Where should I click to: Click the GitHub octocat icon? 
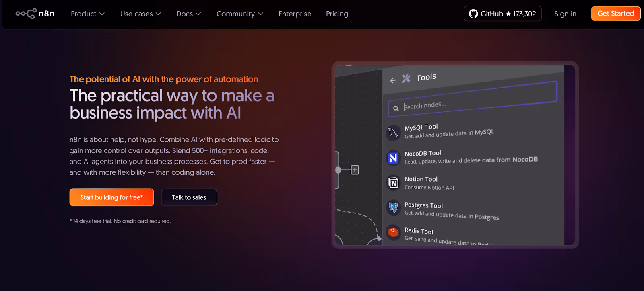pyautogui.click(x=473, y=14)
